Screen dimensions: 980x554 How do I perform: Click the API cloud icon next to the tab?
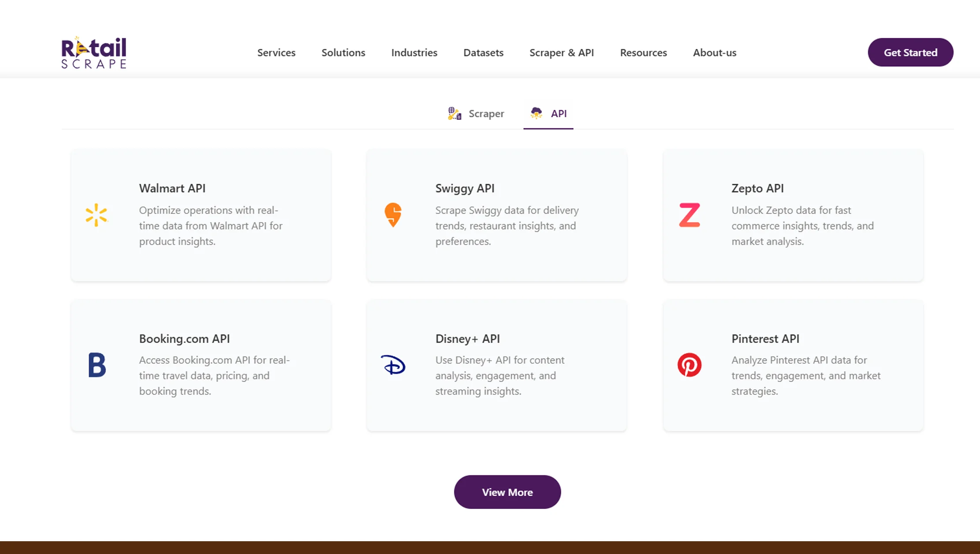pos(535,113)
